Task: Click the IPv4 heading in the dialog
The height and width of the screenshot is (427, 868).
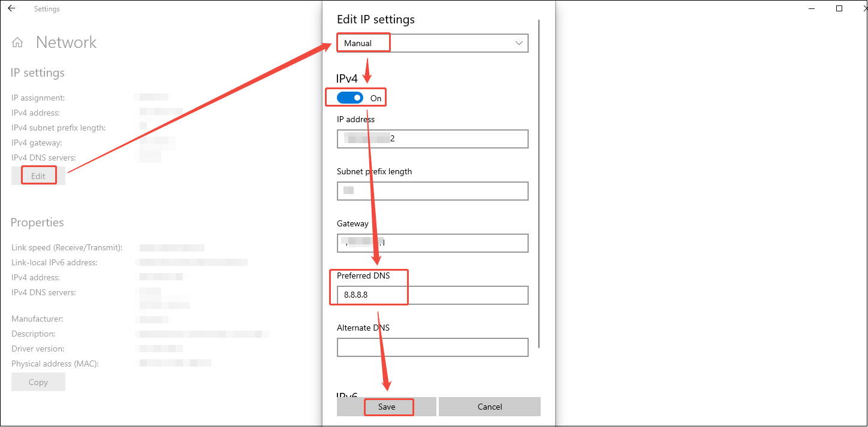Action: click(346, 78)
